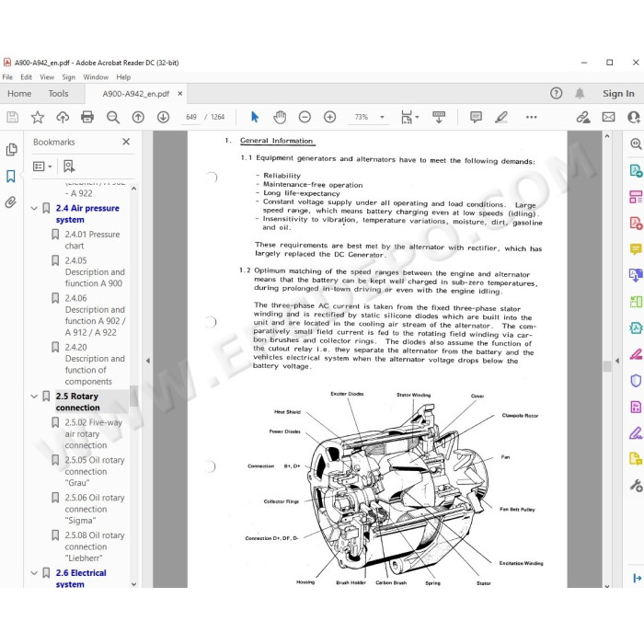The image size is (644, 644).
Task: Send the file by email envelope icon
Action: (x=608, y=117)
